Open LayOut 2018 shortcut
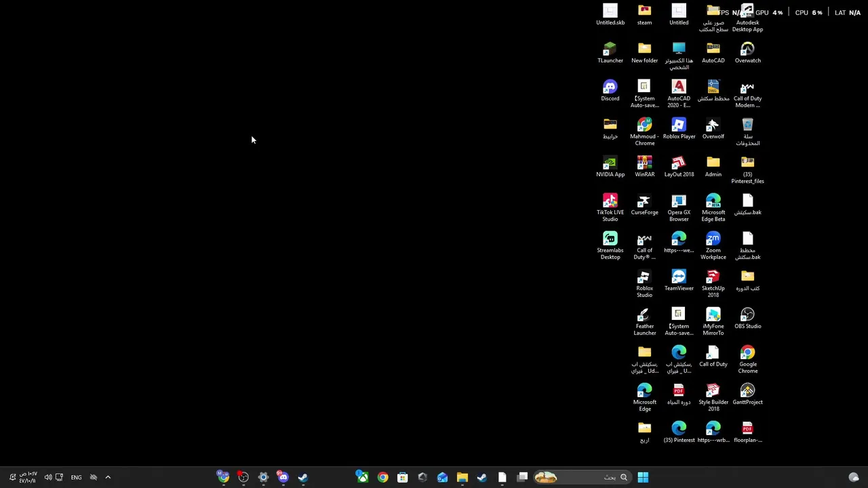Image resolution: width=868 pixels, height=488 pixels. [x=679, y=167]
